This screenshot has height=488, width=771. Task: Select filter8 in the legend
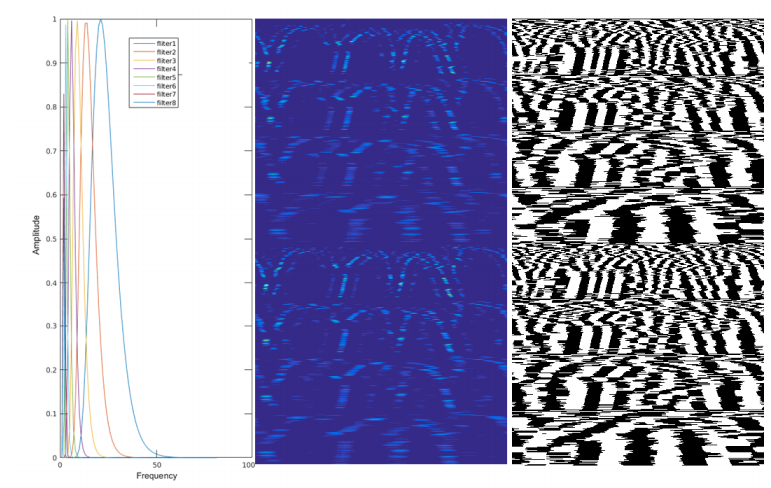(166, 103)
